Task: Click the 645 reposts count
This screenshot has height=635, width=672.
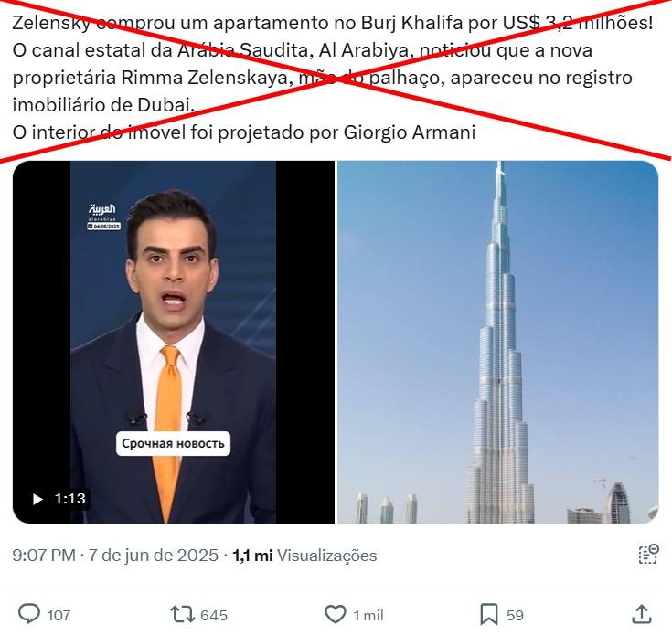Action: (x=214, y=615)
